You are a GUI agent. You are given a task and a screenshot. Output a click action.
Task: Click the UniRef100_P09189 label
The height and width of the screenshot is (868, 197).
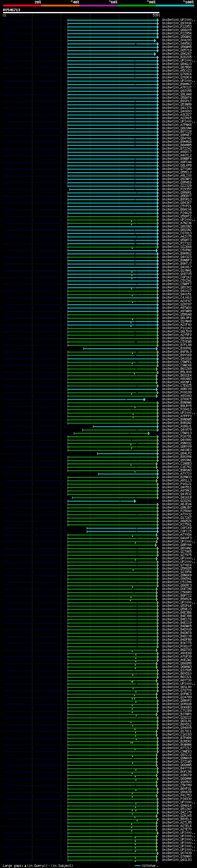[x=177, y=392]
